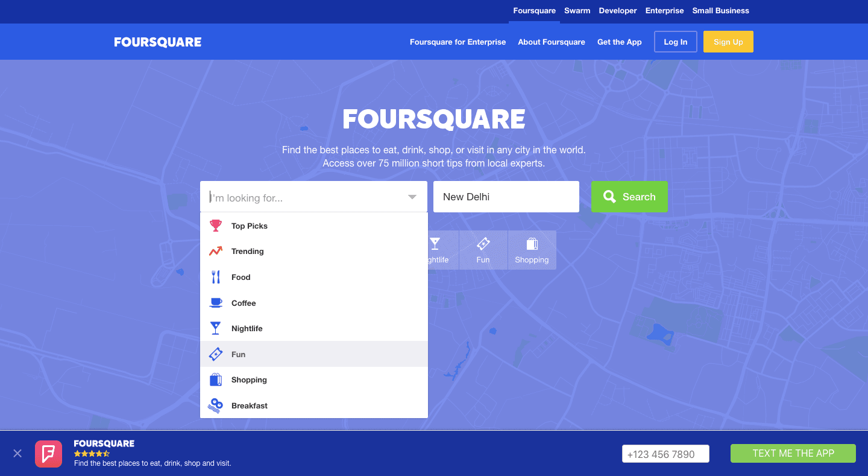Screen dimensions: 868x476
Task: Pick Nightlife from the dropdown list
Action: [x=314, y=328]
